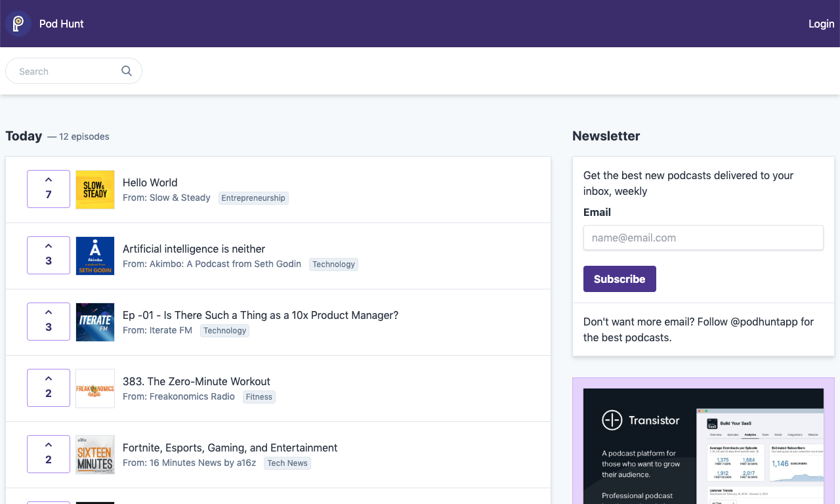Click the Pod Hunt brand name
Image resolution: width=840 pixels, height=504 pixels.
[62, 24]
